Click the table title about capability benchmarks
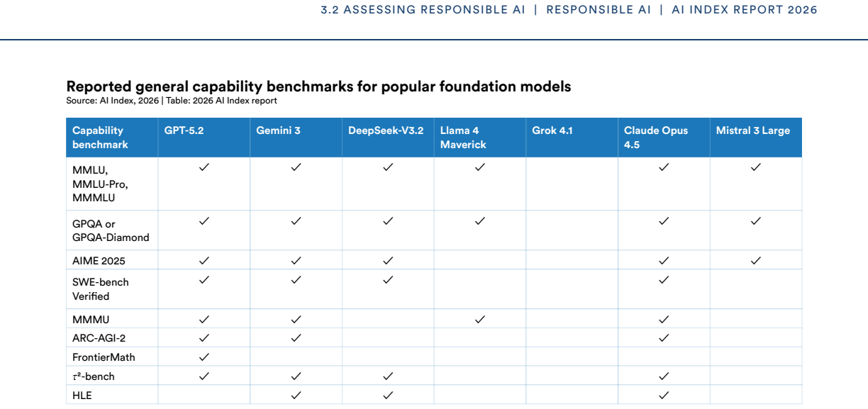The height and width of the screenshot is (409, 868). (x=318, y=86)
